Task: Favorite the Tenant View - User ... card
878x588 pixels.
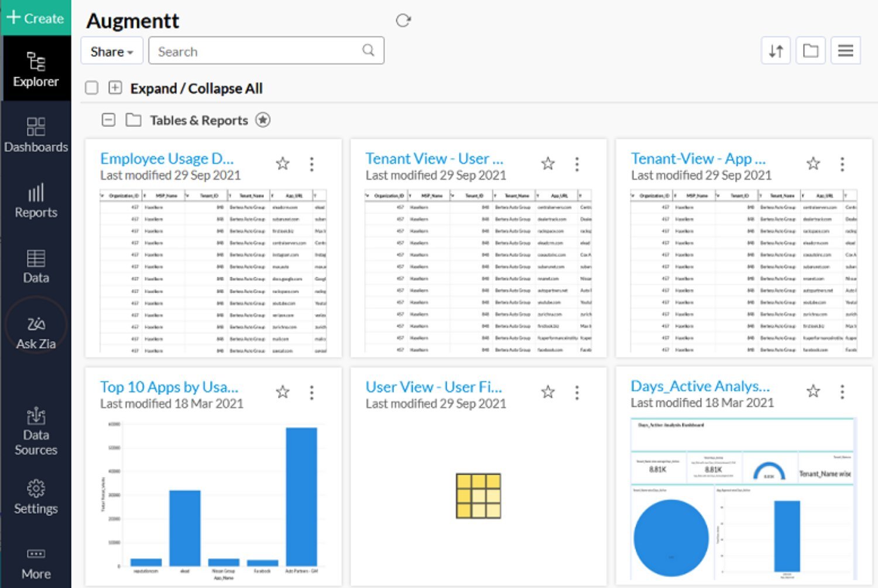Action: pos(548,164)
